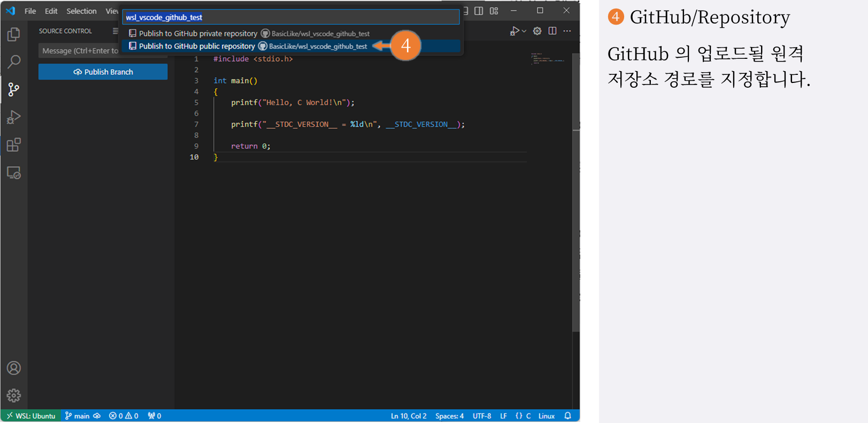
Task: Toggle the secondary side bar layout icon
Action: coord(479,11)
